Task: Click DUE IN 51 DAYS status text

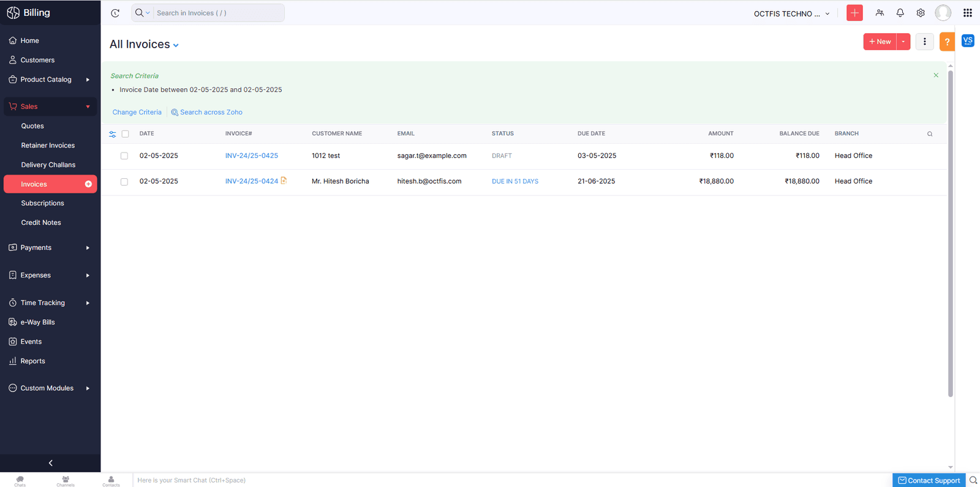Action: coord(515,181)
